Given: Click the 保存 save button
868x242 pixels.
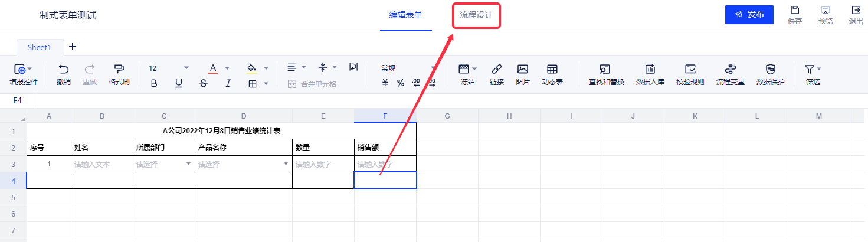Looking at the screenshot, I should pos(795,15).
